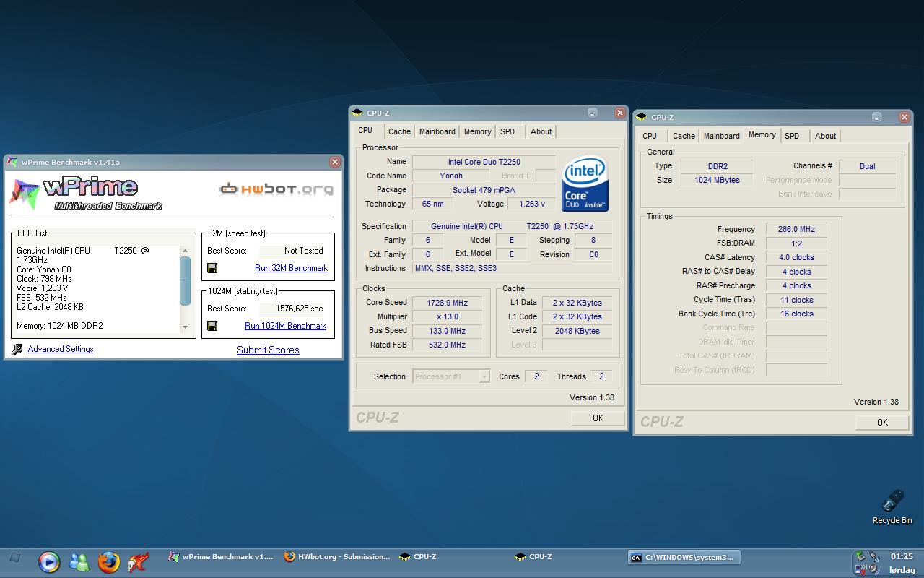Viewport: 924px width, 578px height.
Task: Open the Memory tab in CPU-Z CPU window
Action: [478, 131]
